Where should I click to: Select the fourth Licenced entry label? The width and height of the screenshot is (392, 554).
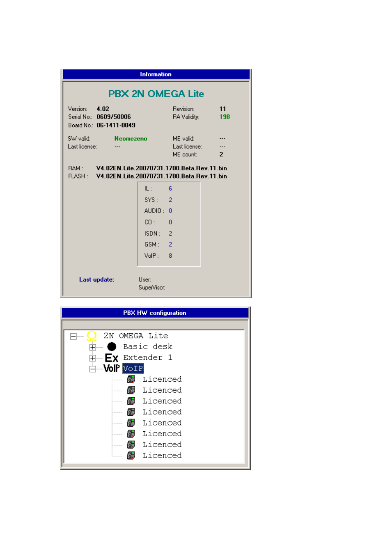tap(162, 412)
